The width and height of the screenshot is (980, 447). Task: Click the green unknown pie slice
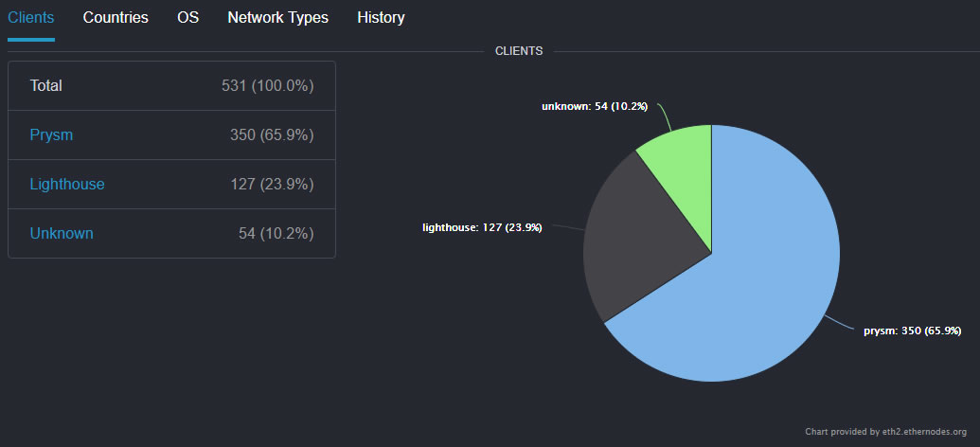[685, 172]
